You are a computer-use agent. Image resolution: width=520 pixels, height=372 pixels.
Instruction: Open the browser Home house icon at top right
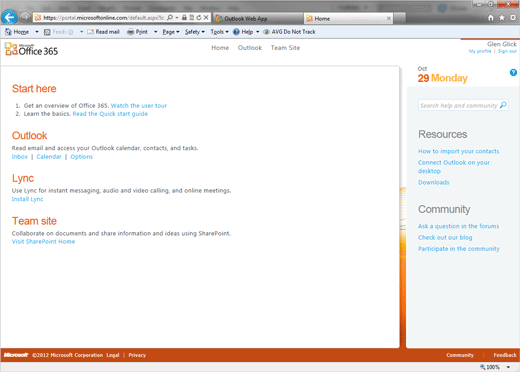[x=491, y=18]
